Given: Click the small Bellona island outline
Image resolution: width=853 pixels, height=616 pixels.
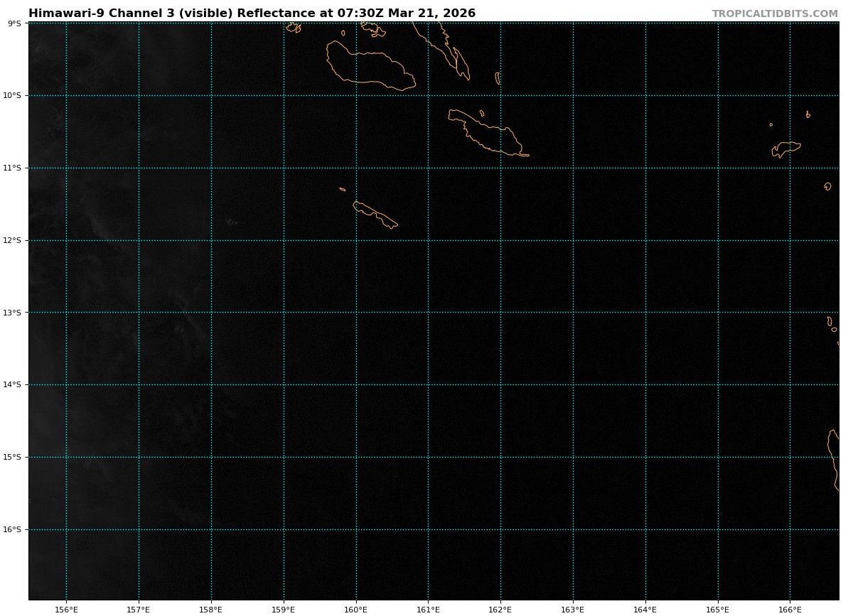Looking at the screenshot, I should 343,189.
